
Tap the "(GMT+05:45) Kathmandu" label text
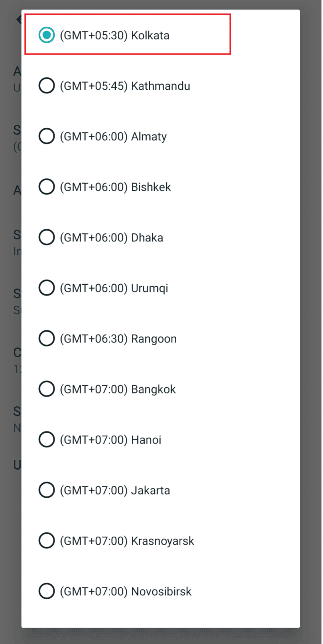125,86
